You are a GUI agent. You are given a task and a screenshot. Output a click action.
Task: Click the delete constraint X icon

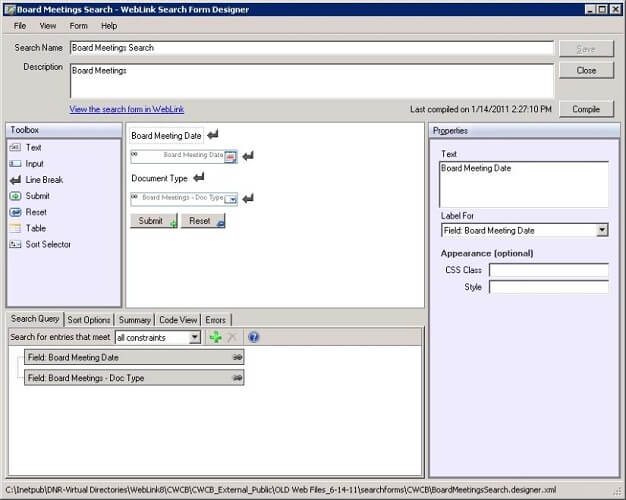(x=232, y=337)
